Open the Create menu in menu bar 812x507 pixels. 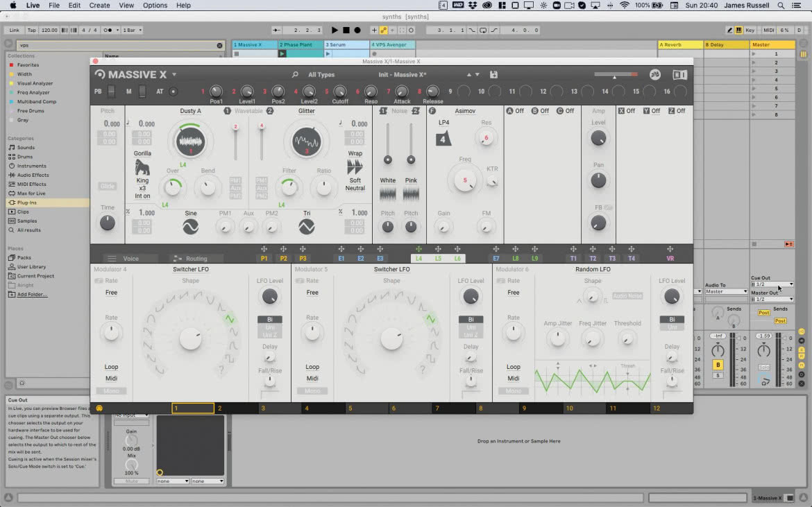(99, 5)
